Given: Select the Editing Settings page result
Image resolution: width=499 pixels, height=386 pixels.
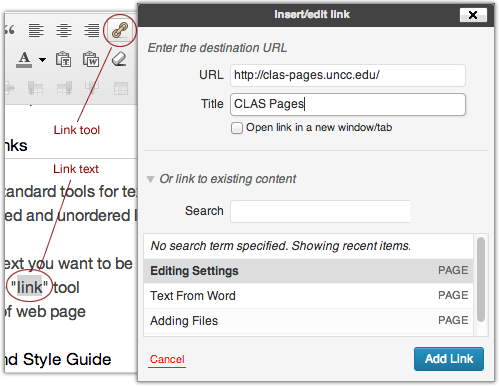Looking at the screenshot, I should 308,271.
